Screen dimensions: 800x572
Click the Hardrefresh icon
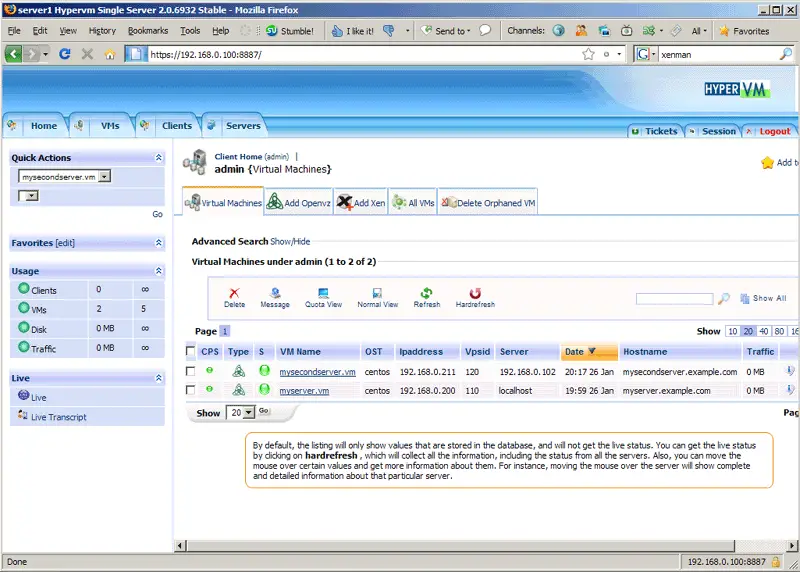(475, 293)
